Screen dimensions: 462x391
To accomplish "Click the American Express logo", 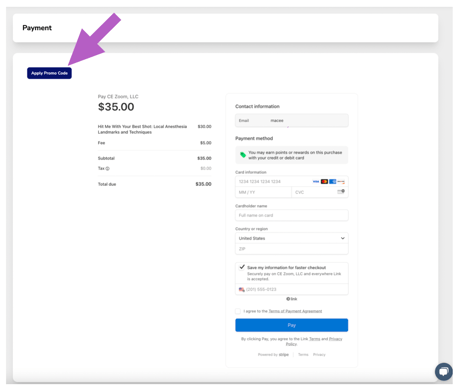I will tap(333, 182).
